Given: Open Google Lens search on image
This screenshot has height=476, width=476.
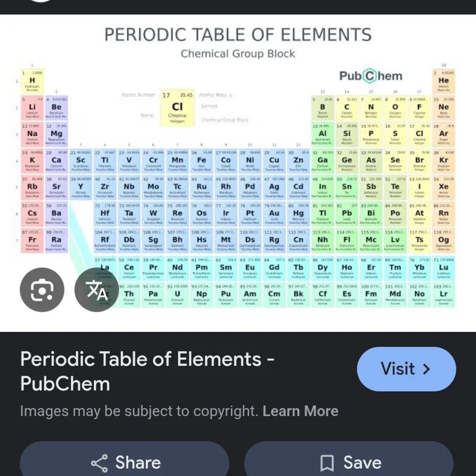Looking at the screenshot, I should click(42, 290).
